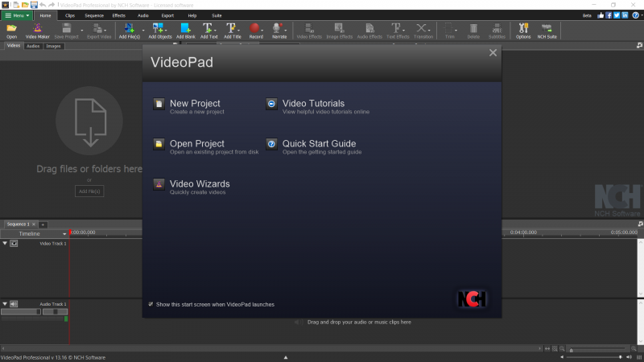Viewport: 644px width, 362px height.
Task: Mute Audio Track 1 speaker toggle
Action: click(x=14, y=304)
